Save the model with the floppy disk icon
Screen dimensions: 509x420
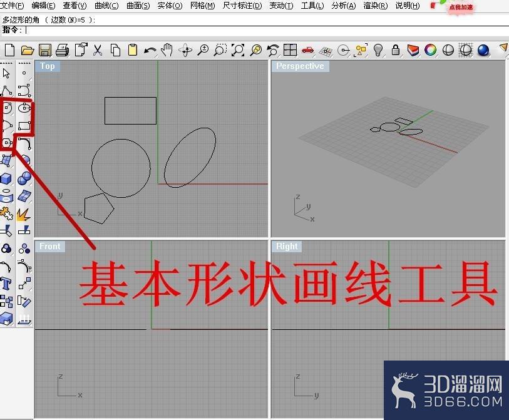(45, 50)
